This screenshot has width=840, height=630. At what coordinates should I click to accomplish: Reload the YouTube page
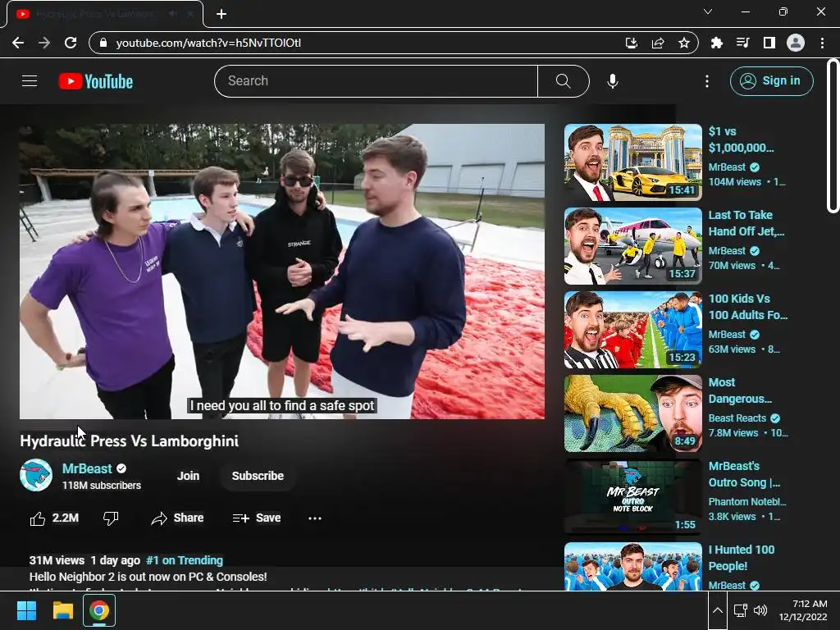(71, 43)
